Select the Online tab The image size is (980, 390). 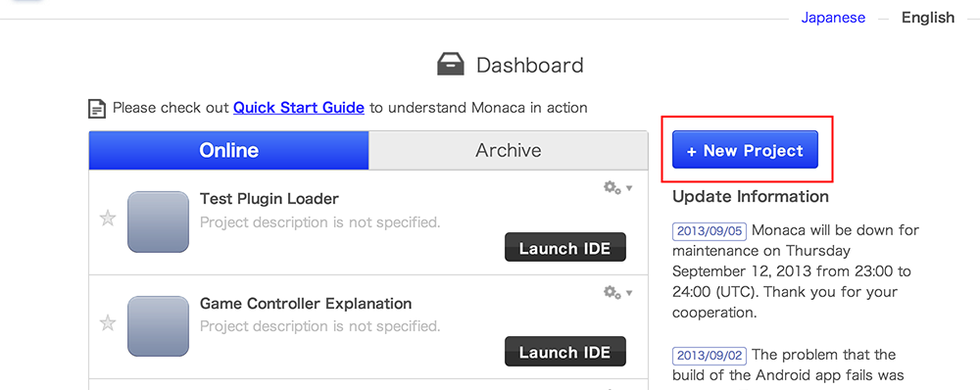coord(228,150)
